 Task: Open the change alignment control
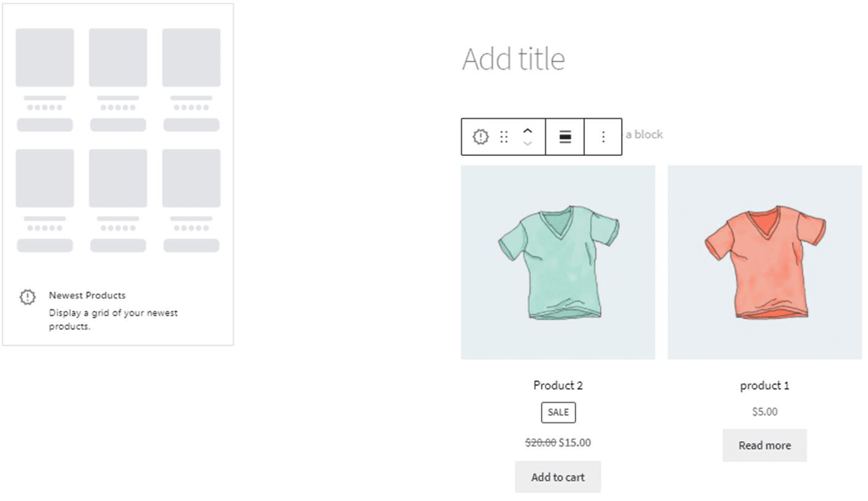[565, 137]
